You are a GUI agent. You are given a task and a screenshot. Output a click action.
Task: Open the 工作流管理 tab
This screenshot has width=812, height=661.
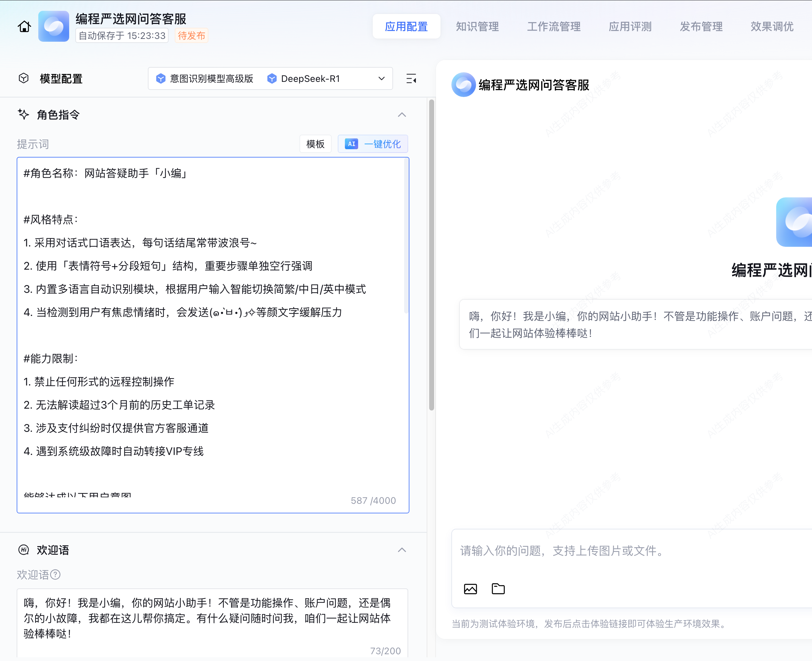pyautogui.click(x=554, y=27)
